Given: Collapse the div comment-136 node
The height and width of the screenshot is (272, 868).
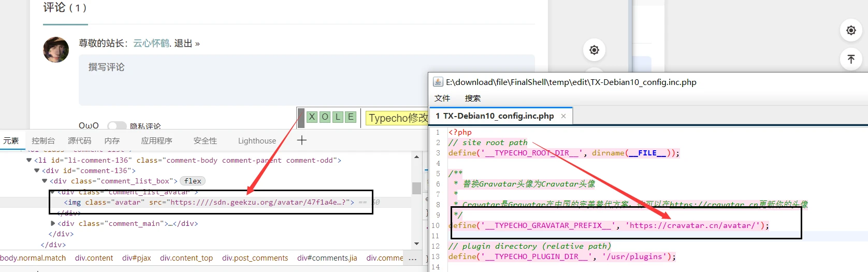Looking at the screenshot, I should tap(37, 170).
